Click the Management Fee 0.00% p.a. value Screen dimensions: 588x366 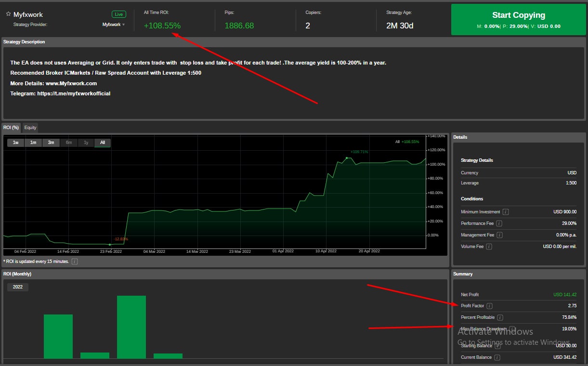coord(566,235)
